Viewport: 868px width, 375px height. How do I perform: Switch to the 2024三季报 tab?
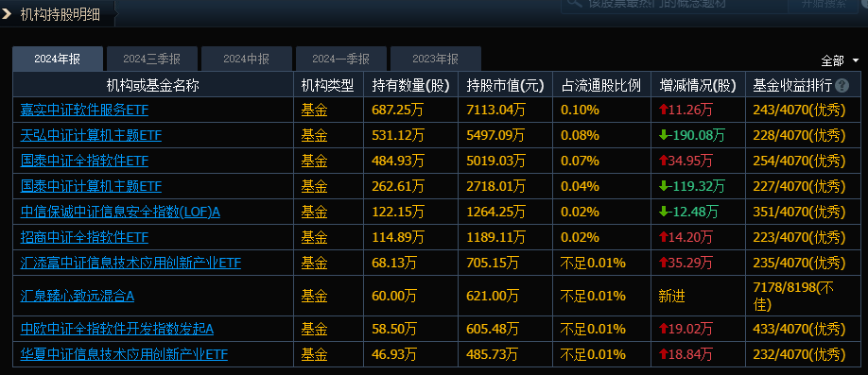[152, 60]
